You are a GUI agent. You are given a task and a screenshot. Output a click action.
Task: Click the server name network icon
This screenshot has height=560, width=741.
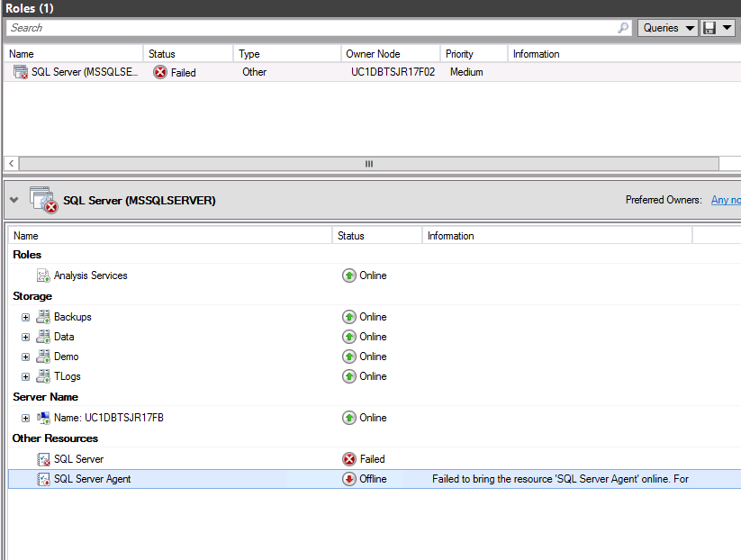(43, 418)
